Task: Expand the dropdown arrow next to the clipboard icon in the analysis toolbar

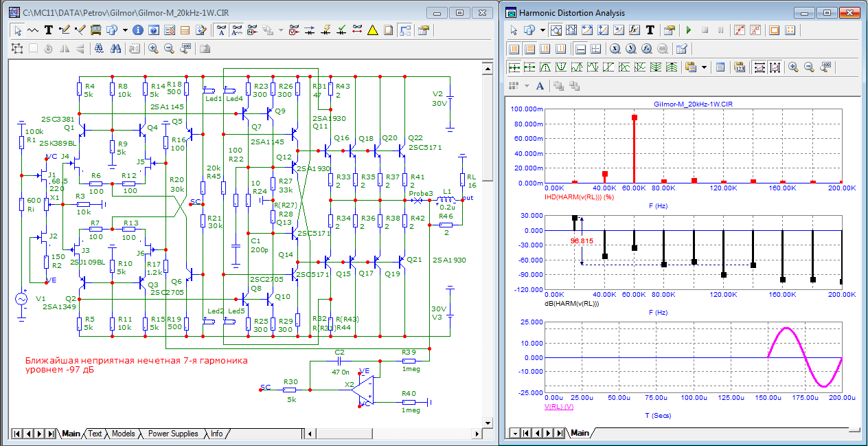Action: (x=705, y=67)
